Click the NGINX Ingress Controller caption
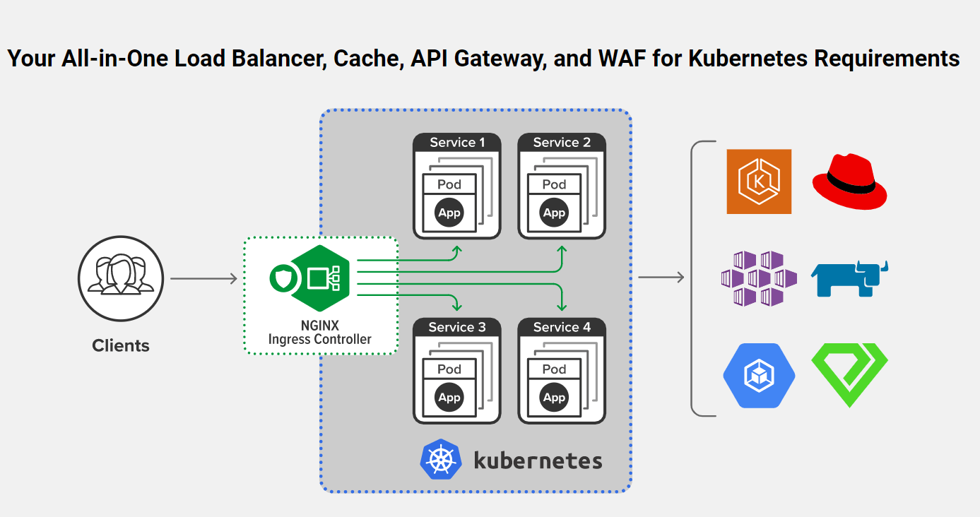 click(x=320, y=333)
